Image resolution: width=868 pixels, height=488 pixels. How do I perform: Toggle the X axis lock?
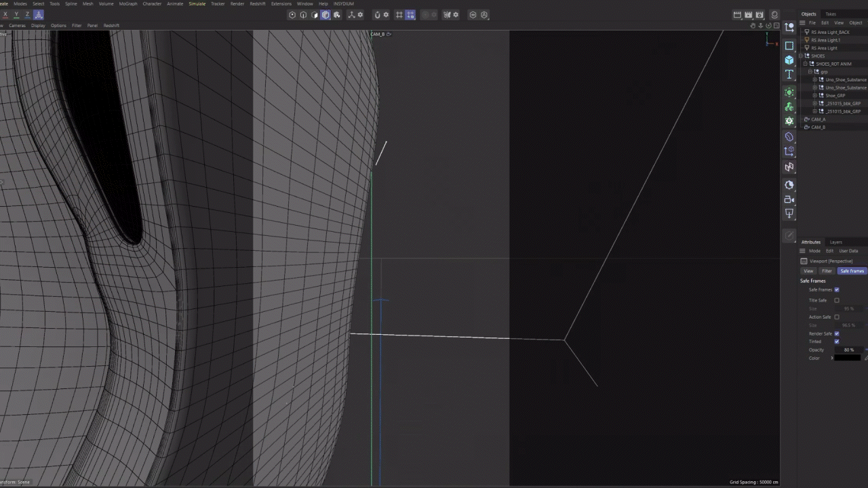tap(5, 15)
